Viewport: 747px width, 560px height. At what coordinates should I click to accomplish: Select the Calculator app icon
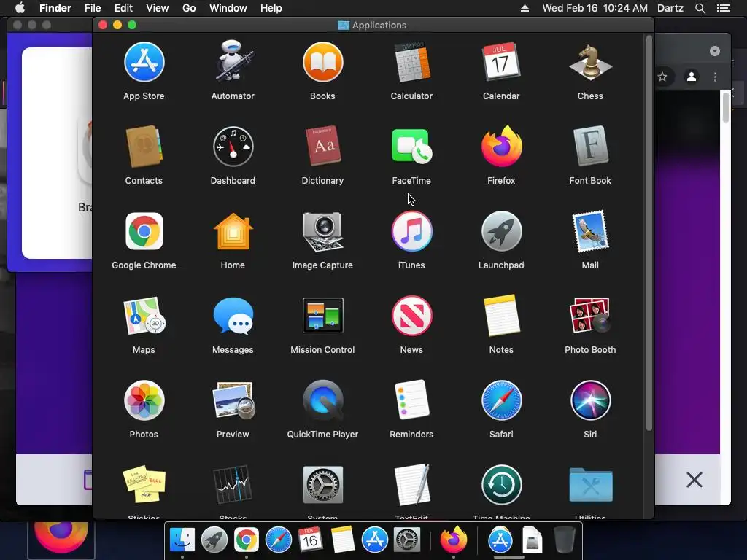pos(411,63)
